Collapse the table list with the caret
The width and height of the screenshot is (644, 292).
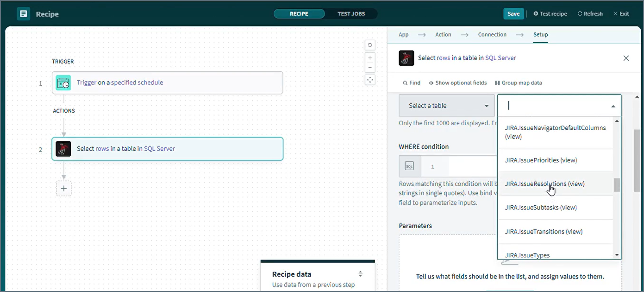[613, 106]
